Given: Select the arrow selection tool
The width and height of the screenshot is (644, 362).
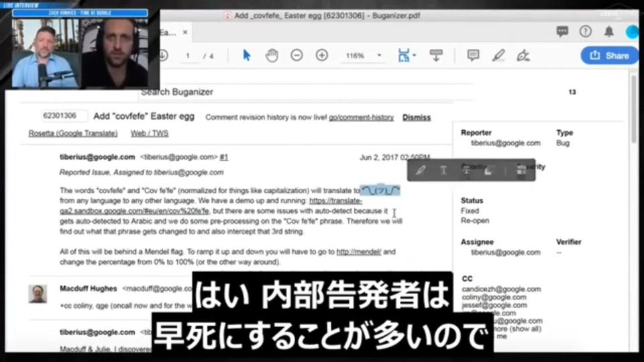Looking at the screenshot, I should coord(246,56).
